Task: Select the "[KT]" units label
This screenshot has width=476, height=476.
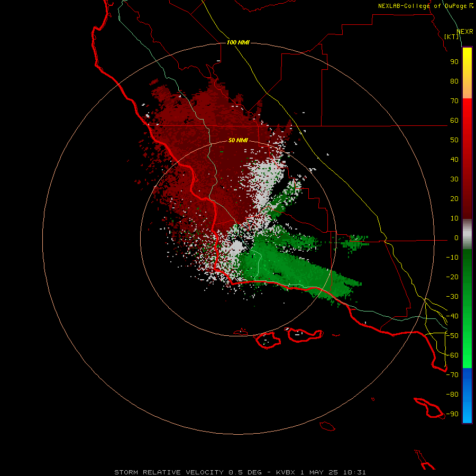Action: click(452, 36)
